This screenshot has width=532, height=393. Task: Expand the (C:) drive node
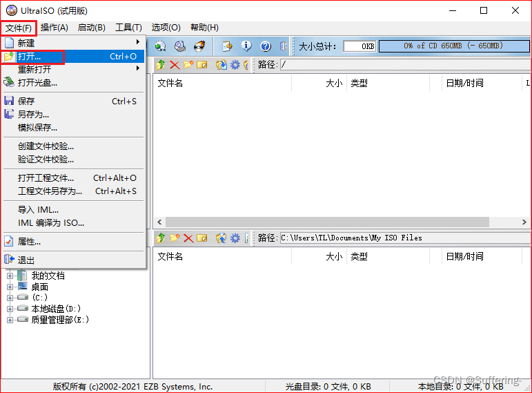click(10, 298)
